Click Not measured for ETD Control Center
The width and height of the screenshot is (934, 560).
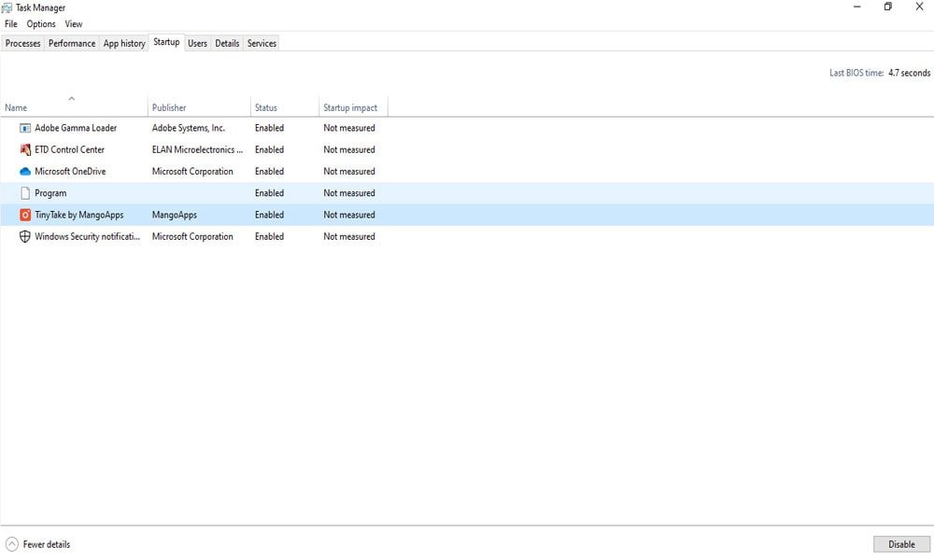click(349, 150)
